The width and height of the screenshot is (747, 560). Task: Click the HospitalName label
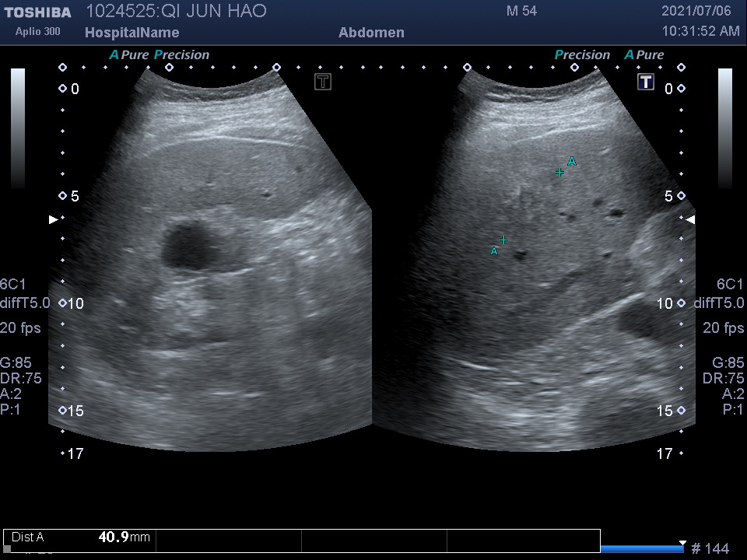(x=132, y=33)
